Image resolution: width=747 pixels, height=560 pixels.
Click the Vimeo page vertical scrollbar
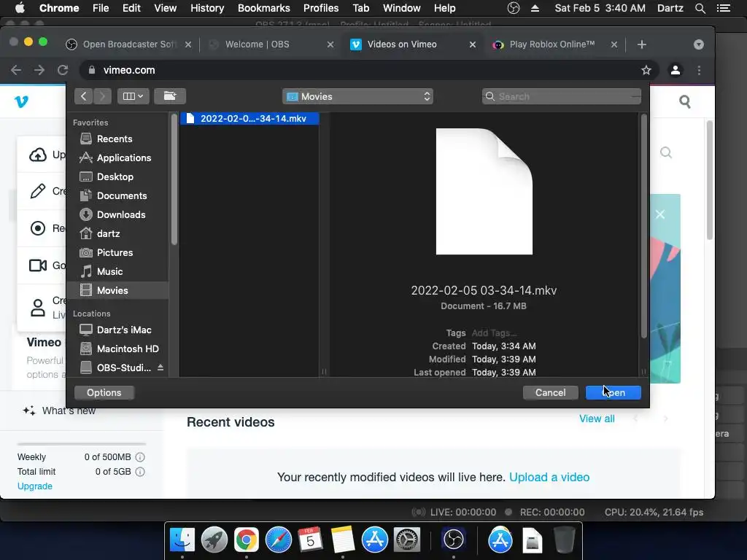(709, 180)
